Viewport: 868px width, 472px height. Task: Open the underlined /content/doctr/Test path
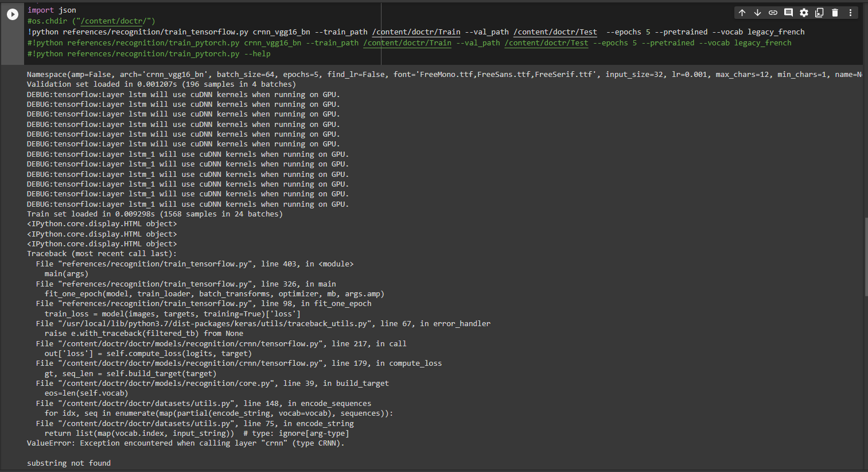(555, 32)
